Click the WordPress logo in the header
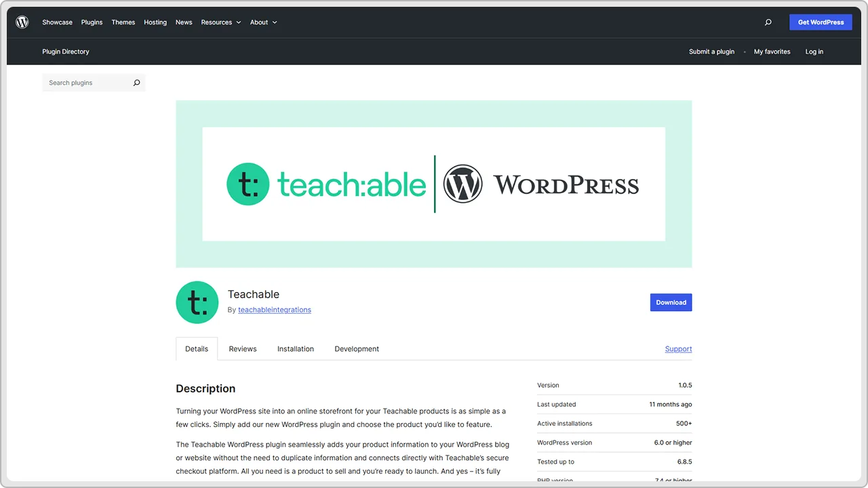The height and width of the screenshot is (488, 868). [x=22, y=22]
